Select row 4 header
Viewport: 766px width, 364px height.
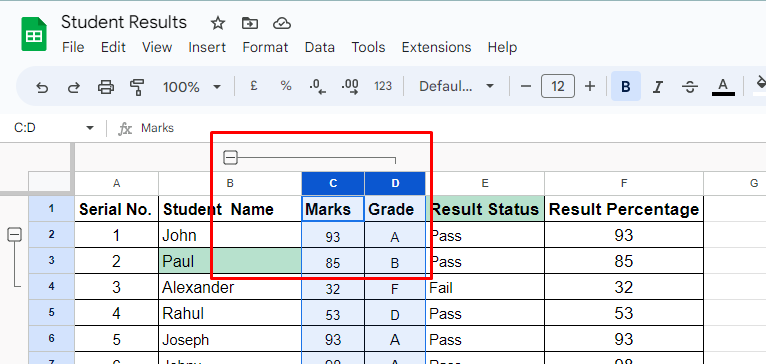tap(51, 287)
